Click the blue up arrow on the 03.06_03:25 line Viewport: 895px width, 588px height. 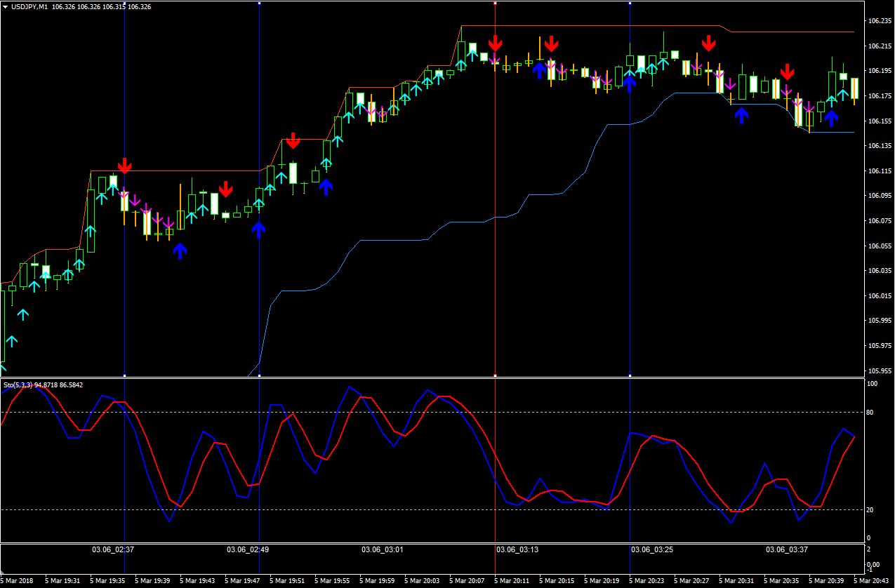pos(630,84)
